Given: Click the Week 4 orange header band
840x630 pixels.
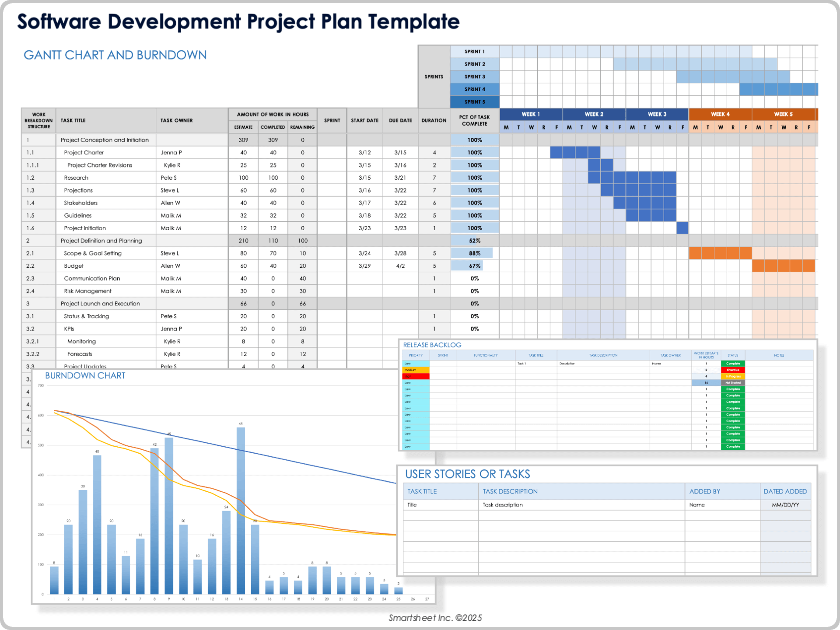Looking at the screenshot, I should tap(720, 114).
